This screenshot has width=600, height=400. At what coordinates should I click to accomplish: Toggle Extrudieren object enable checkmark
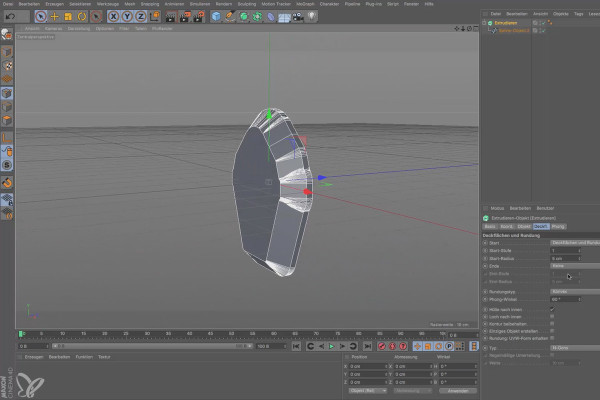pos(544,23)
